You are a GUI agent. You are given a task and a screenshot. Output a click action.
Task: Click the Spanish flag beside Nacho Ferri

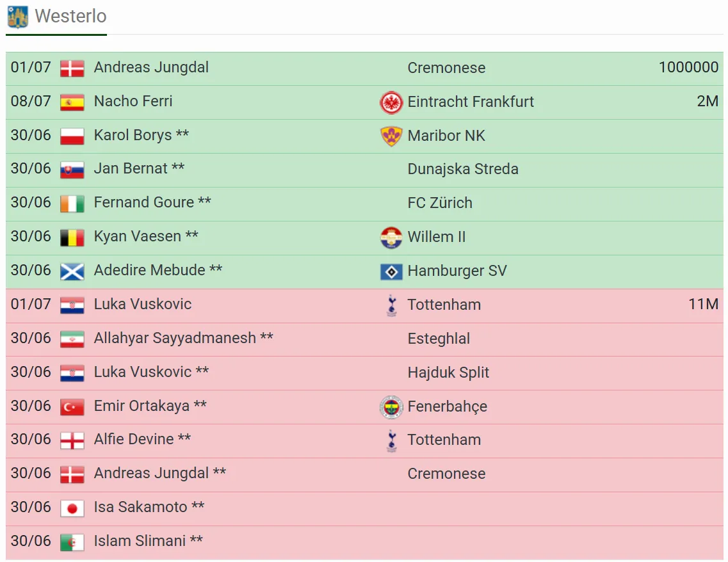72,102
